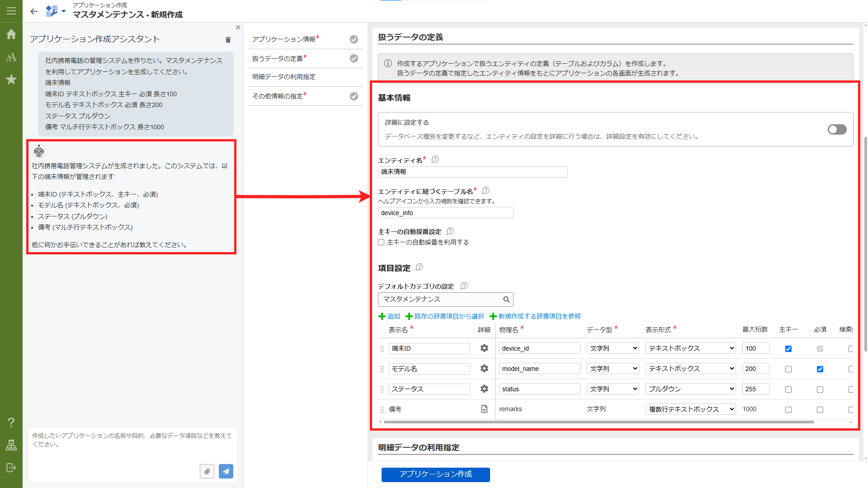This screenshot has height=488, width=868.
Task: Click the sitemap icon in sidebar
Action: [x=11, y=446]
